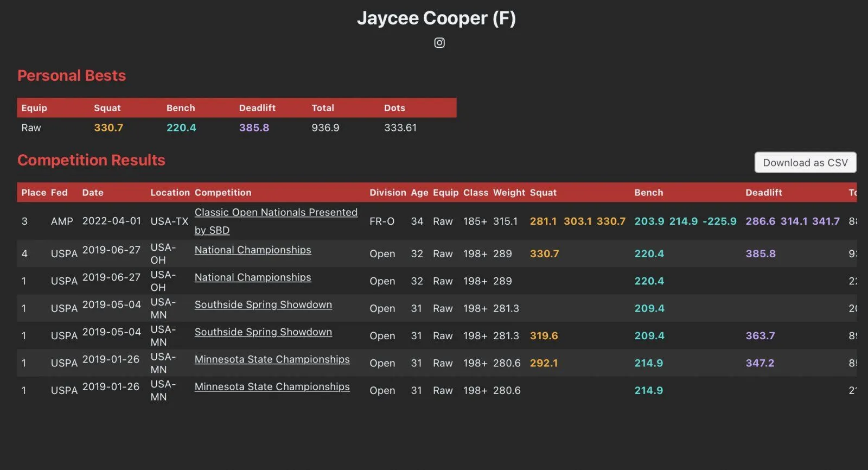The width and height of the screenshot is (868, 470).
Task: Click the Age column header
Action: coord(419,193)
